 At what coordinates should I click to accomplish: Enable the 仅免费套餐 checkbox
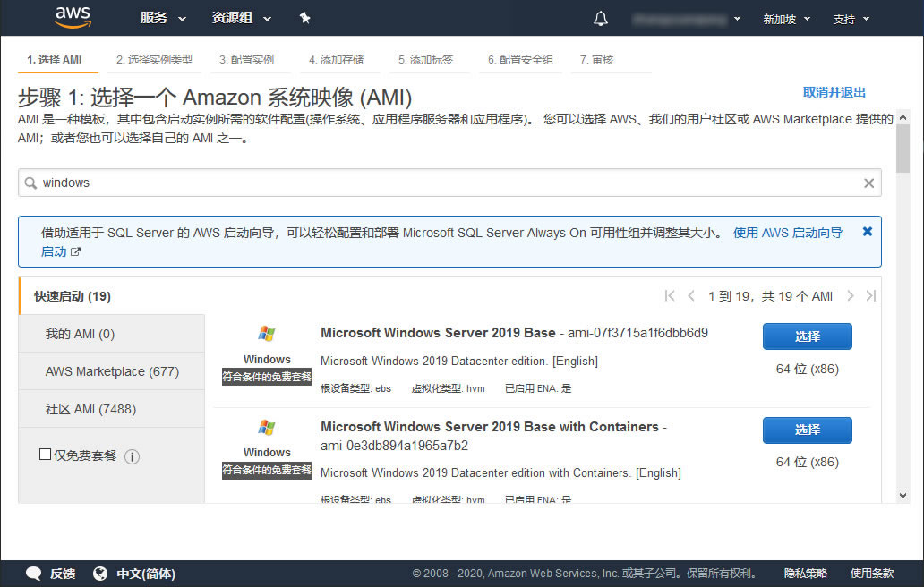[45, 454]
